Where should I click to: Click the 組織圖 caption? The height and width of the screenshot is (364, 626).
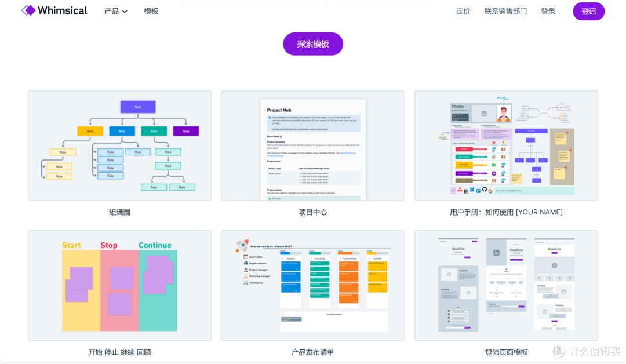coord(120,212)
